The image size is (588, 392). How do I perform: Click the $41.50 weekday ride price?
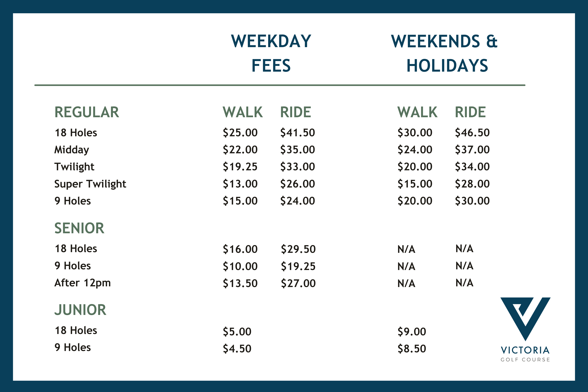coord(298,133)
